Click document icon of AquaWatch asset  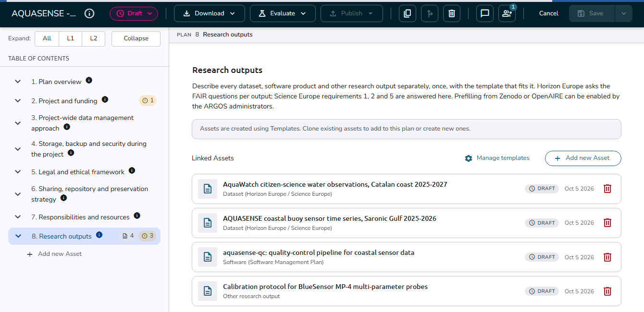[208, 189]
